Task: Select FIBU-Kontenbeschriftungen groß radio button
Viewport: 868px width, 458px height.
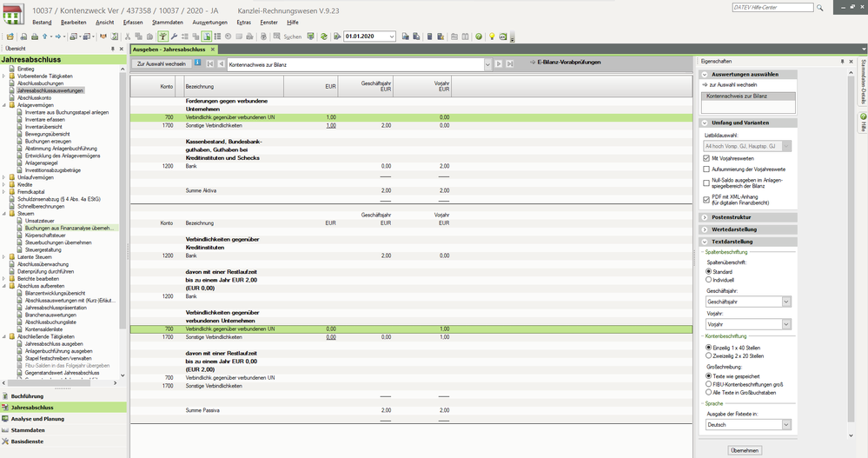Action: pyautogui.click(x=709, y=384)
